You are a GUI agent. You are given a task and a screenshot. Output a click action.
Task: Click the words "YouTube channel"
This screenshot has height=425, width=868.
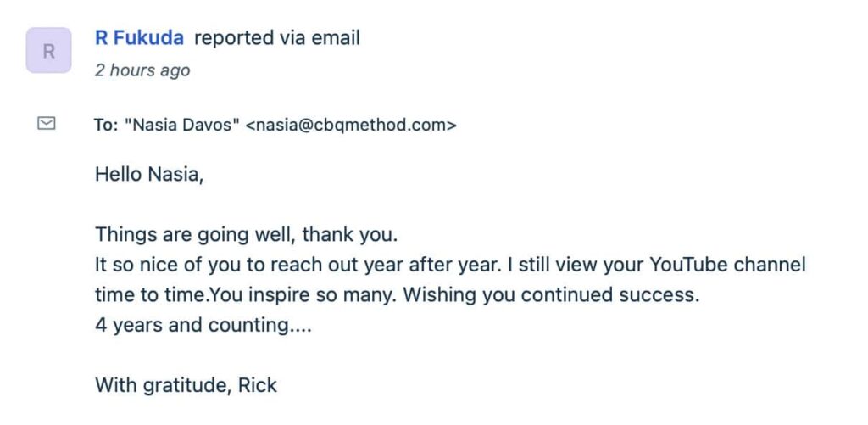pyautogui.click(x=726, y=265)
